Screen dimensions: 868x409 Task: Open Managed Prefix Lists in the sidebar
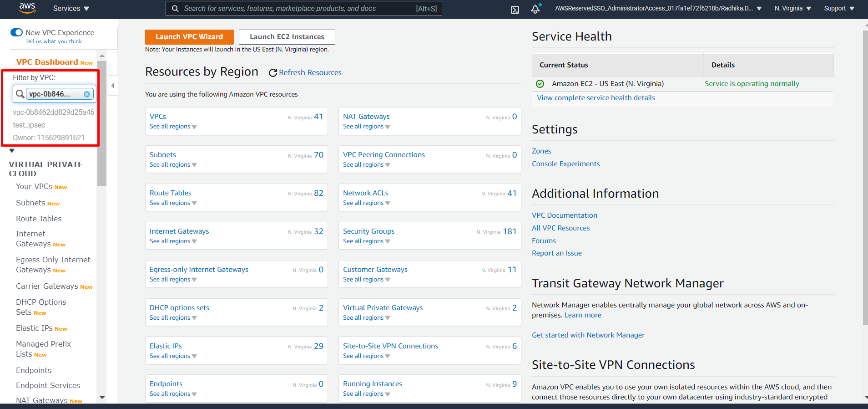[x=43, y=349]
